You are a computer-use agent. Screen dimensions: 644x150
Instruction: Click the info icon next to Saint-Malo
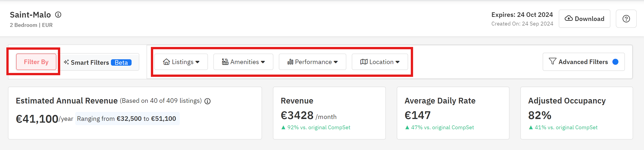coord(58,15)
